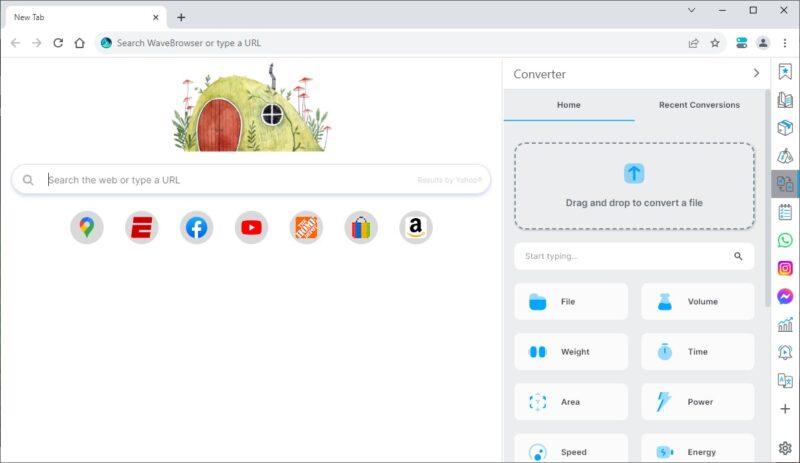Click the magnifier icon in the web search box

tap(28, 180)
